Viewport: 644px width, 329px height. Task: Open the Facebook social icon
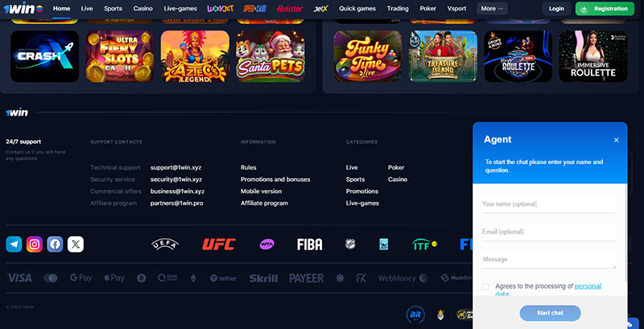55,245
